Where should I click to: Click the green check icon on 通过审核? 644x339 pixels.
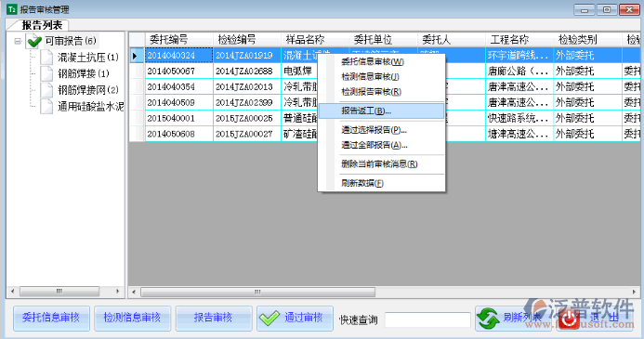tap(269, 318)
